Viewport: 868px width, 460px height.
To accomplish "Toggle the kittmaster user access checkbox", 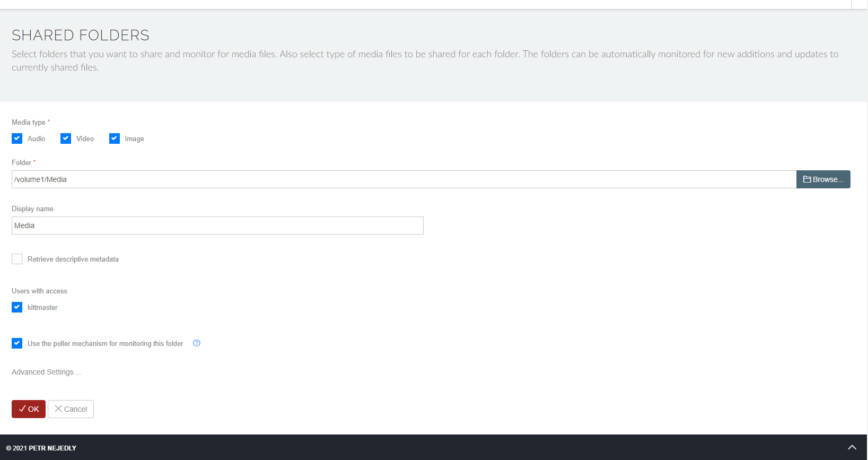I will (x=17, y=307).
